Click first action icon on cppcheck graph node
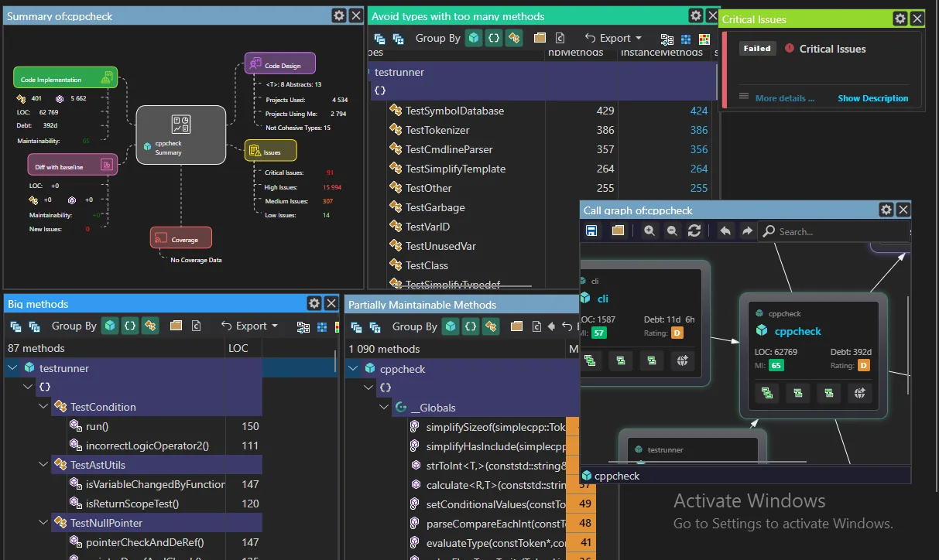 pos(767,393)
